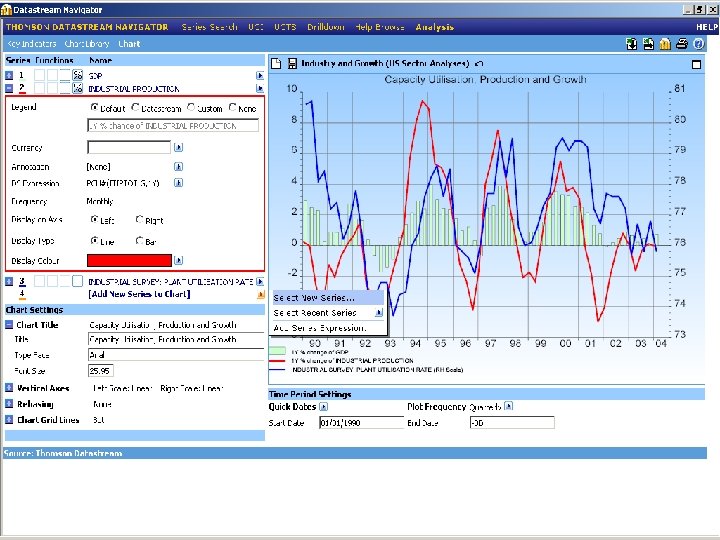Expand series 3 settings
This screenshot has height=540, width=720.
click(9, 281)
